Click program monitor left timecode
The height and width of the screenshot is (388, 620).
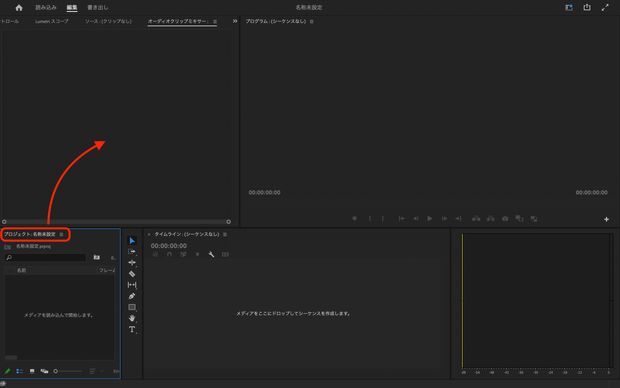coord(265,193)
